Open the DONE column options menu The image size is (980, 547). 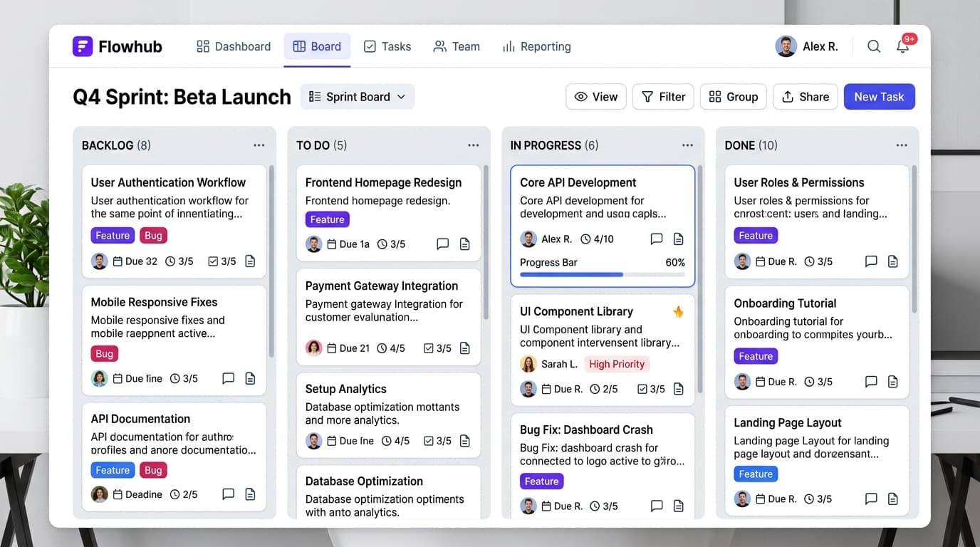point(902,145)
